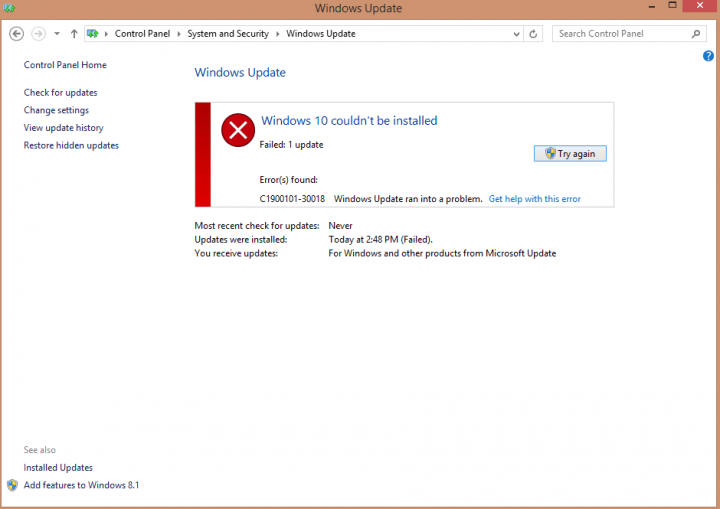
Task: Open Installed Updates link
Action: [58, 468]
